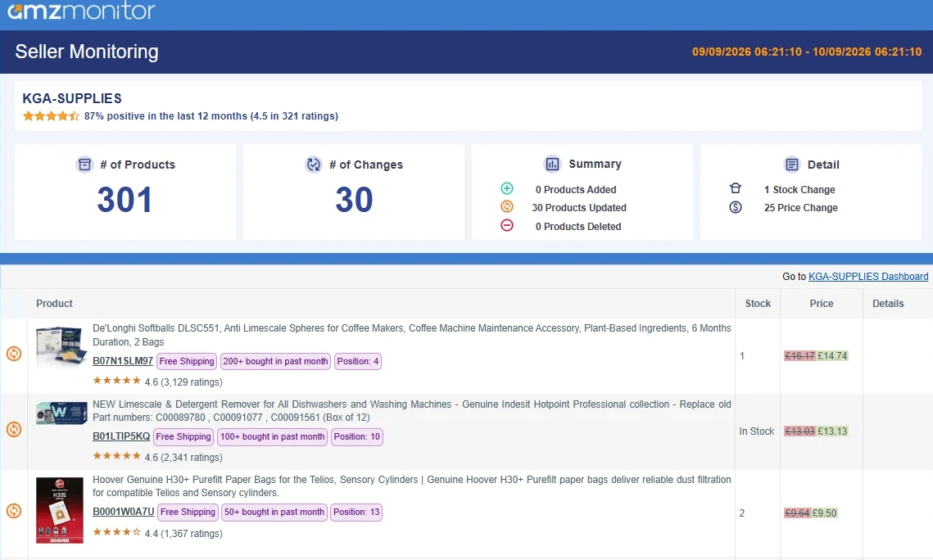
Task: Click the 301 products count
Action: click(125, 199)
